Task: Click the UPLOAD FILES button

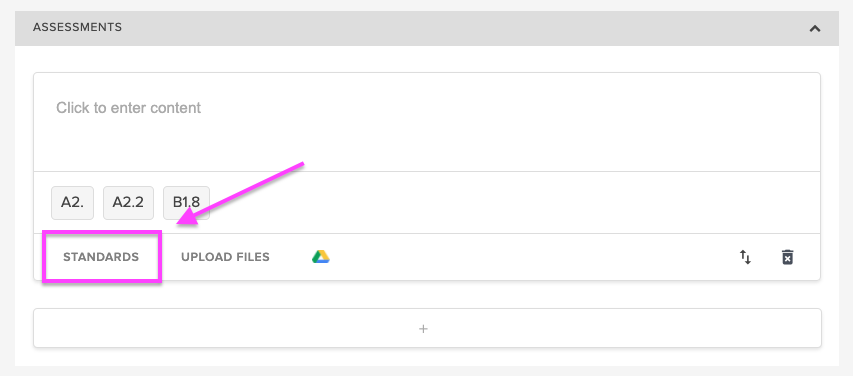Action: (x=225, y=257)
